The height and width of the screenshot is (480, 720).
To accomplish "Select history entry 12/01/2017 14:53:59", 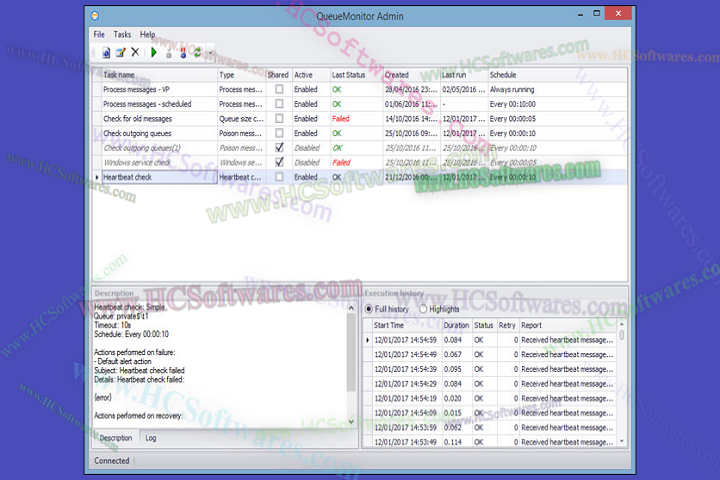I will [490, 428].
